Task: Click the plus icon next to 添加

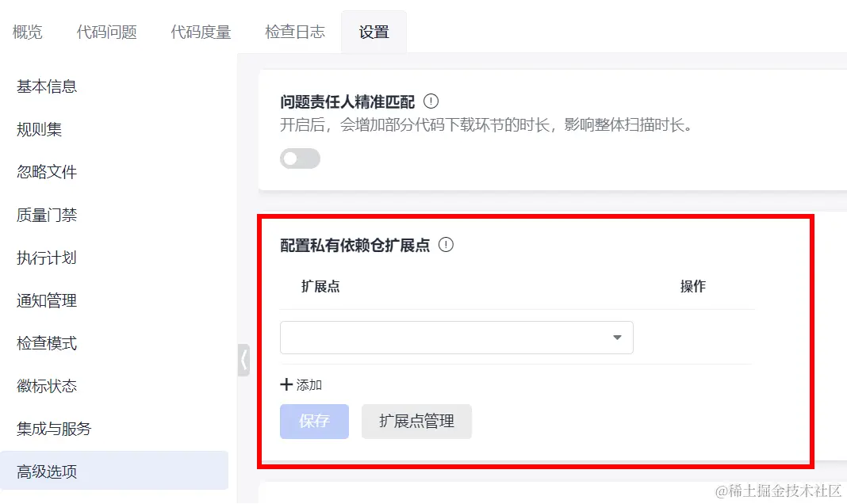Action: [x=286, y=385]
